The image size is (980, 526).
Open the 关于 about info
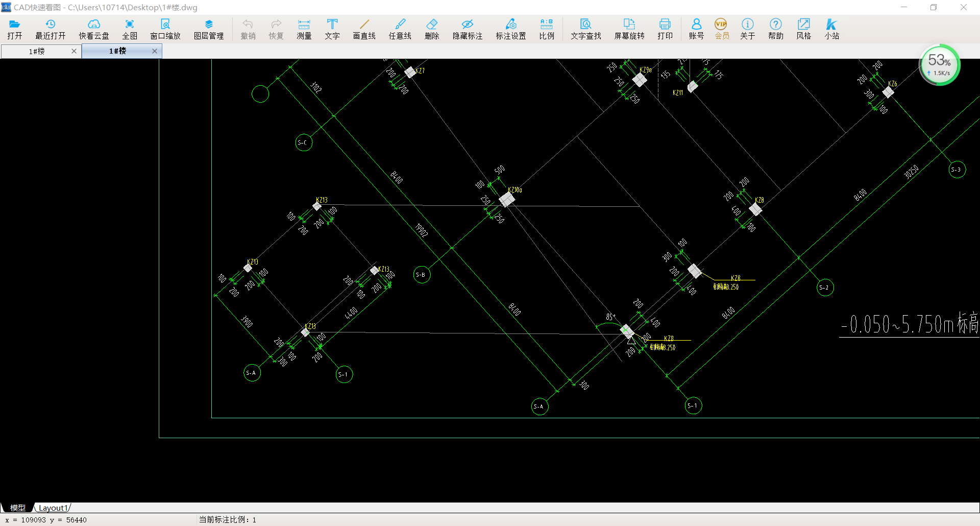748,29
